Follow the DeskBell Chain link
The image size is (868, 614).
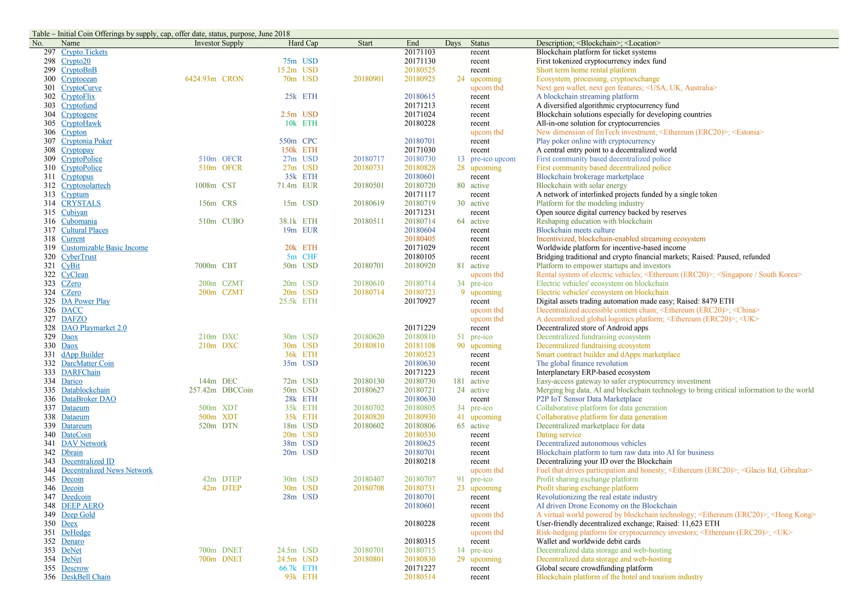pos(86,577)
